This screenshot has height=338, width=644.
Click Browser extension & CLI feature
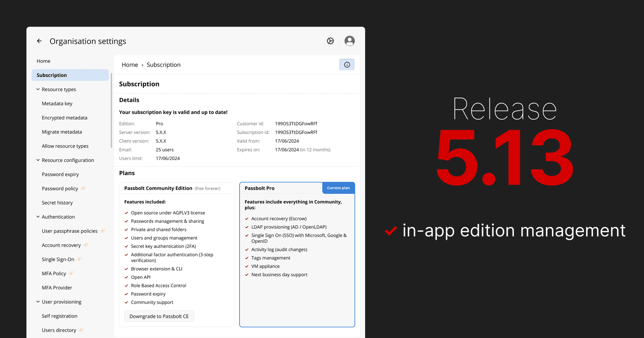pos(157,269)
